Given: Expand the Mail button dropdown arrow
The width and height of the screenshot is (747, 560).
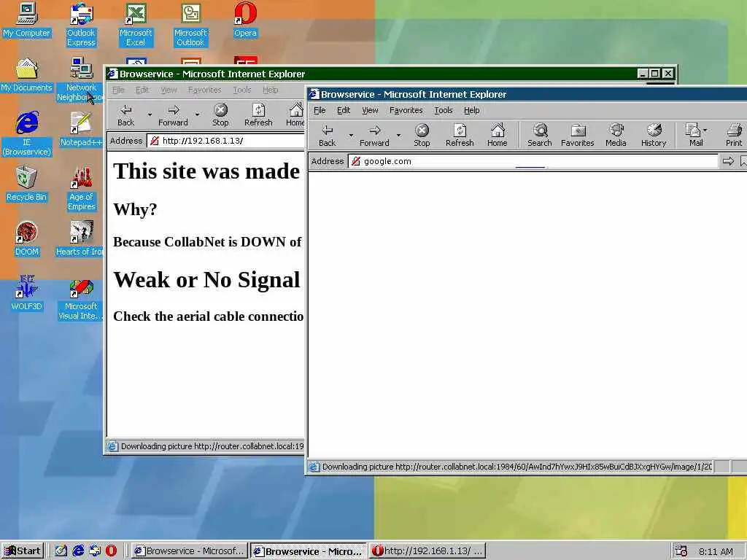Looking at the screenshot, I should click(705, 130).
